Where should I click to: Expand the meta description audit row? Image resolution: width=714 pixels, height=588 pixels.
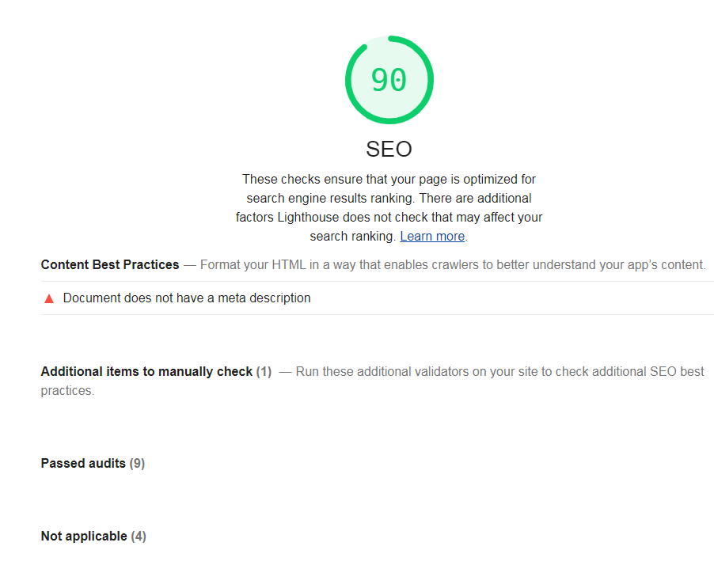[x=377, y=298]
